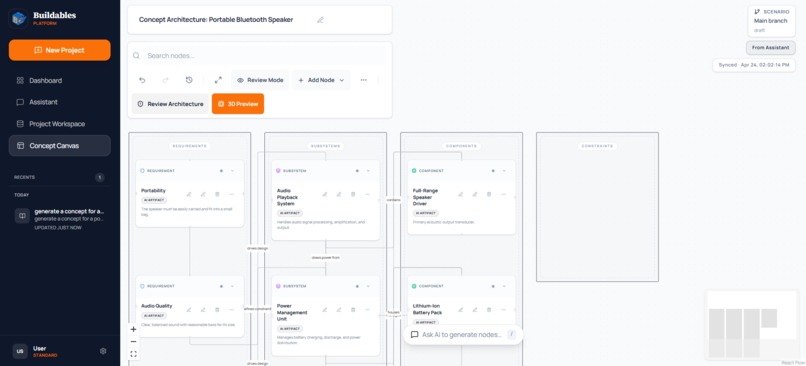
Task: Open Assistant in sidebar
Action: 60,102
